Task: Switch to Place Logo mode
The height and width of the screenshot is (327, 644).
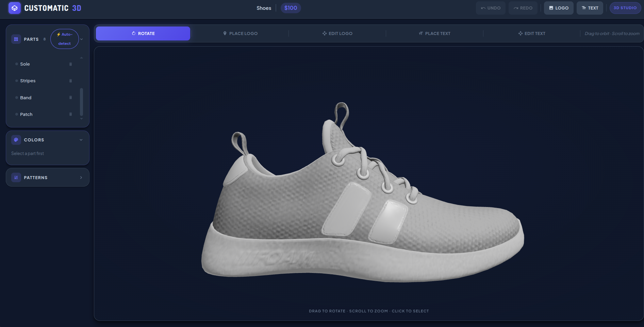Action: pos(240,33)
